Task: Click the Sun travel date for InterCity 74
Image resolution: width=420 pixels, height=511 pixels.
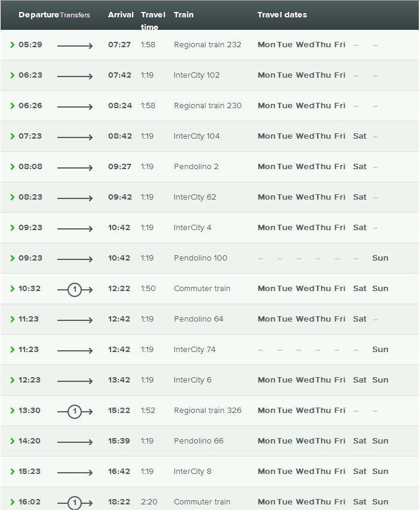Action: tap(380, 350)
